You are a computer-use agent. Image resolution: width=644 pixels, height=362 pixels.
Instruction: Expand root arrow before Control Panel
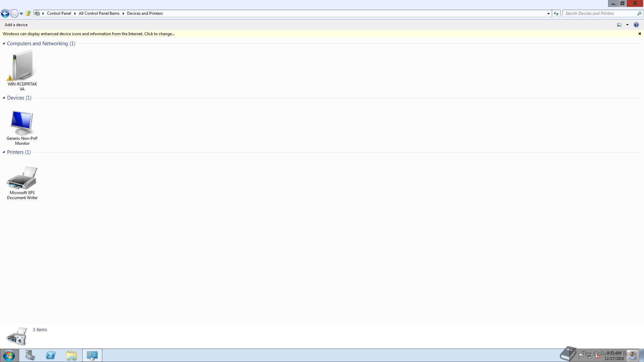pos(43,13)
